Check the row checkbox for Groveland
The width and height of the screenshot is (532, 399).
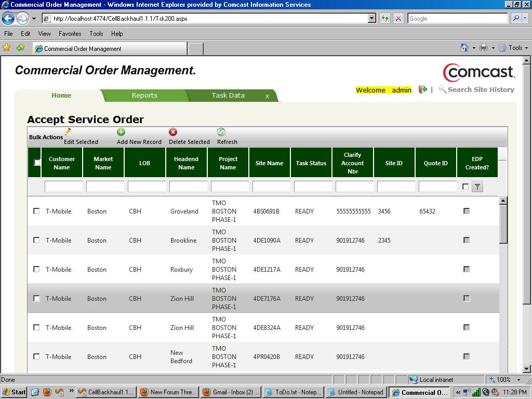(x=36, y=211)
